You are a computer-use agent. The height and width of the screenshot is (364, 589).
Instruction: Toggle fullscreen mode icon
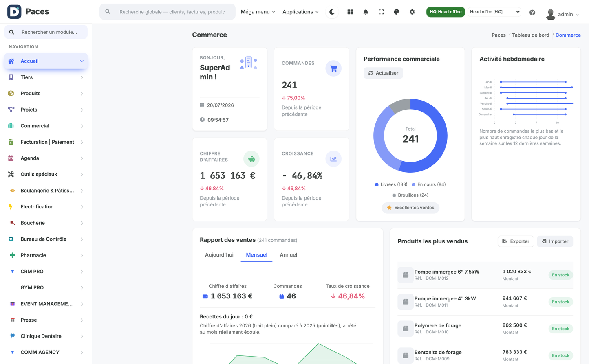click(381, 12)
